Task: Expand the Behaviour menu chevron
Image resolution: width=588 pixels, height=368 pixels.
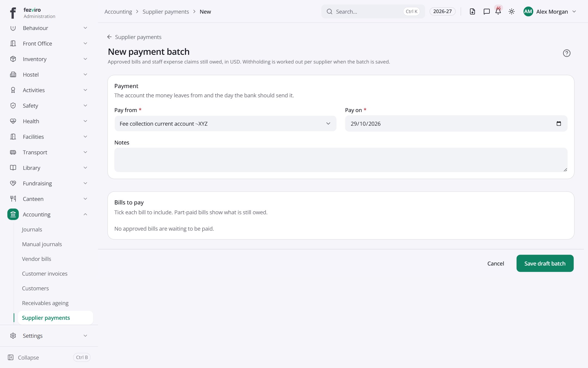Action: click(85, 28)
